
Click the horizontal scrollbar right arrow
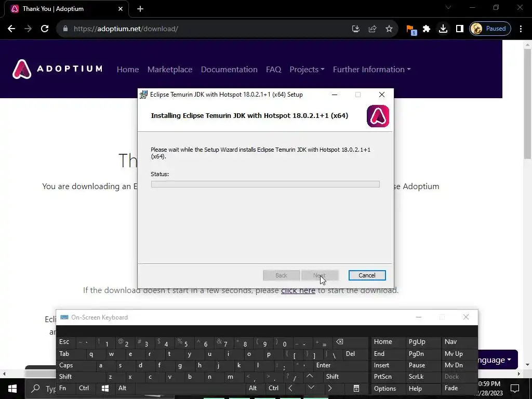click(x=519, y=374)
